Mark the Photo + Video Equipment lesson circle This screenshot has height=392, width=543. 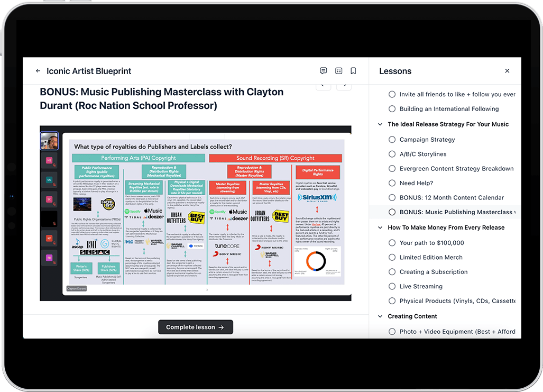pos(392,331)
